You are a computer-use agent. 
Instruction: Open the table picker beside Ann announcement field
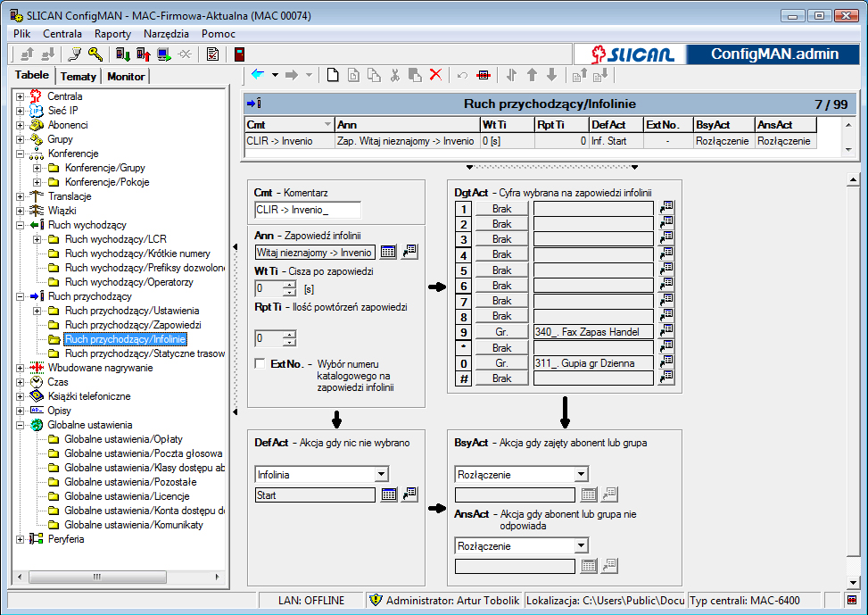pos(388,252)
